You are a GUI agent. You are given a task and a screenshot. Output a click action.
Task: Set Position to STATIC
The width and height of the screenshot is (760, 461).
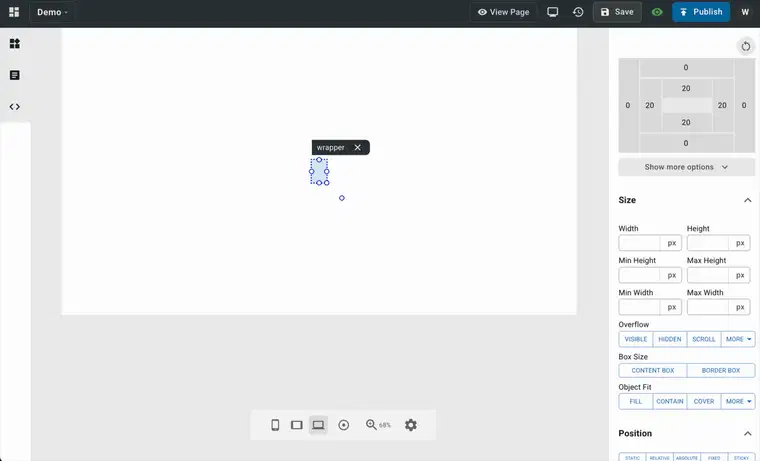pyautogui.click(x=633, y=457)
